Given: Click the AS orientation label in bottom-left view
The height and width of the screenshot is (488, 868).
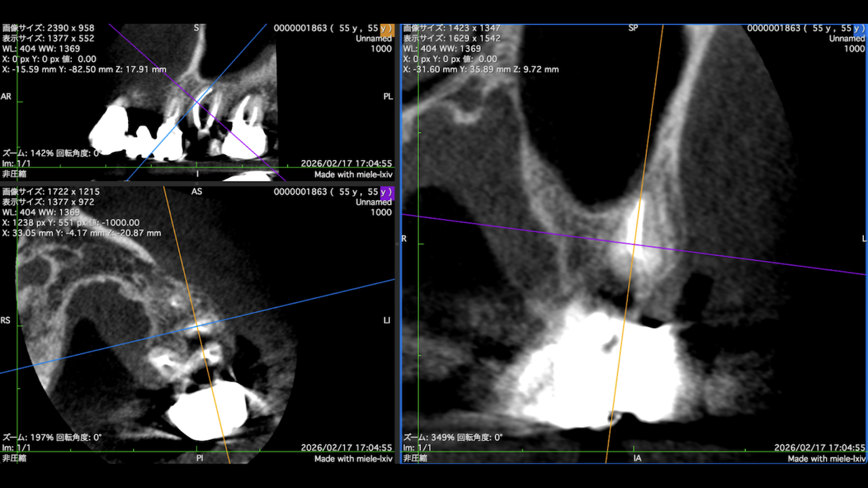Looking at the screenshot, I should pyautogui.click(x=197, y=192).
